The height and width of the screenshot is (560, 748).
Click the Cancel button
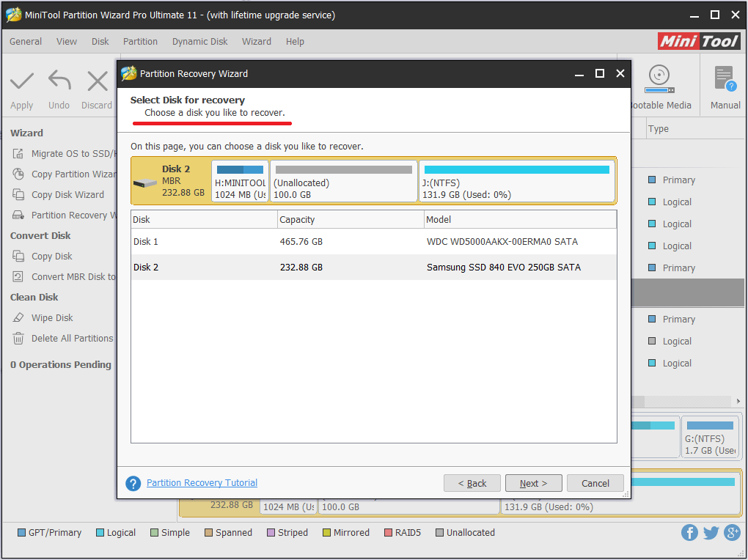coord(595,483)
